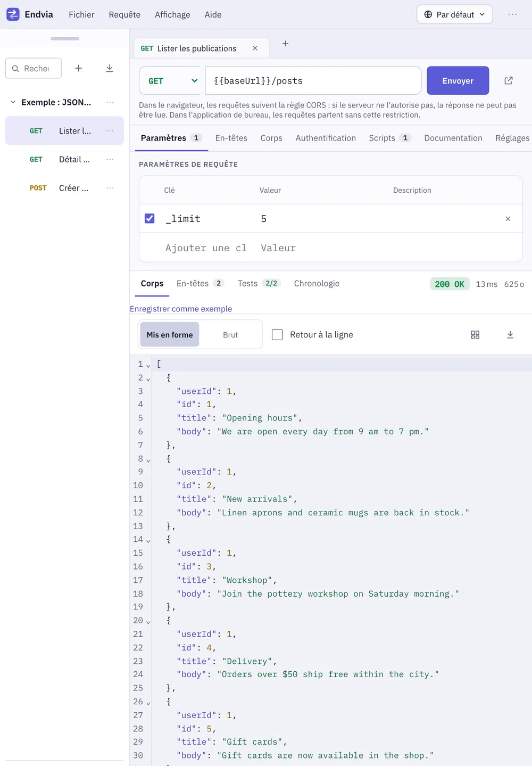The height and width of the screenshot is (766, 532).
Task: Open a new request tab with plus
Action: (285, 44)
